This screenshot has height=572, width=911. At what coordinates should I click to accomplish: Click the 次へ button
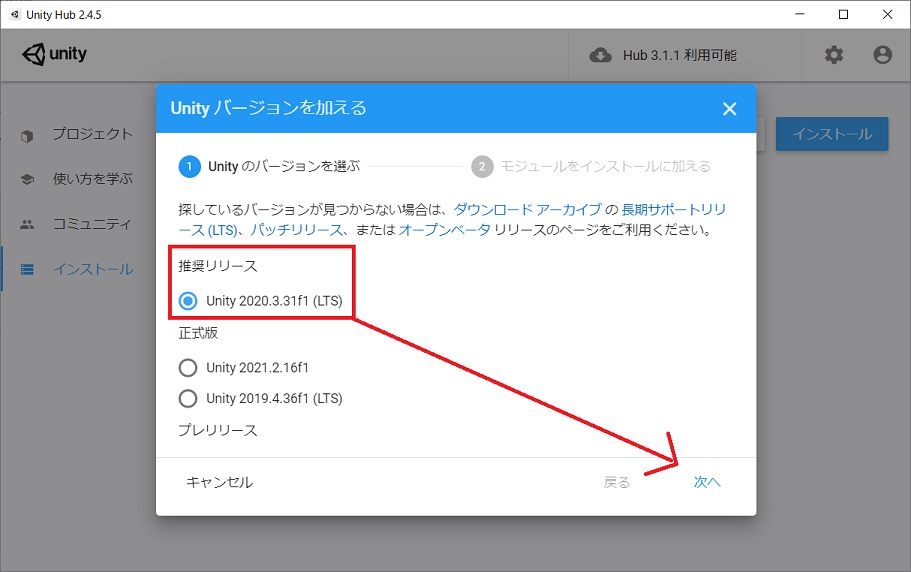tap(706, 482)
